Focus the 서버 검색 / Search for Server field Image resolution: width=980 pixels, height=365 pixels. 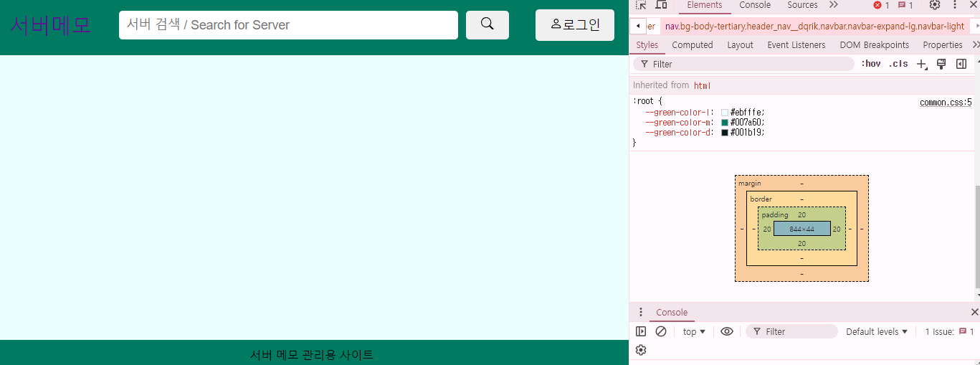point(288,25)
